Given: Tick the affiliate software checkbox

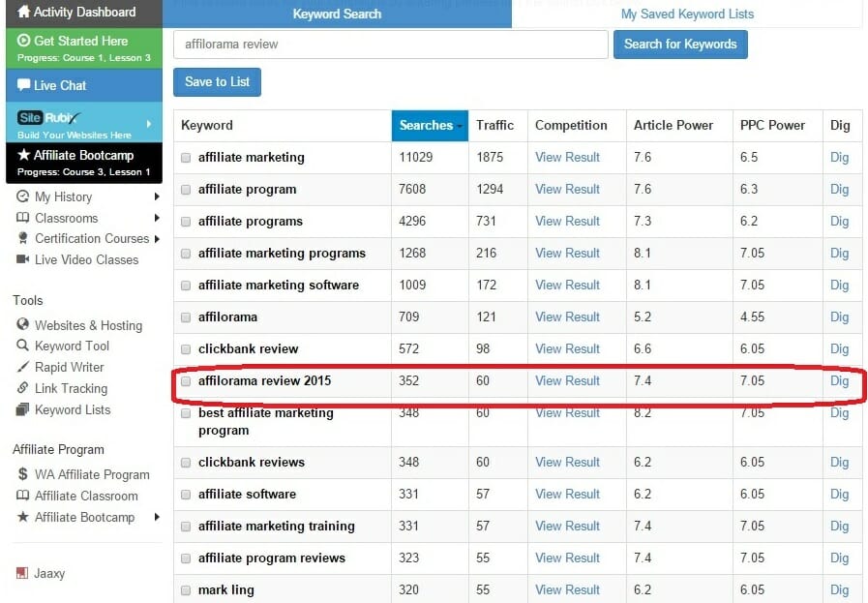Looking at the screenshot, I should coord(186,495).
